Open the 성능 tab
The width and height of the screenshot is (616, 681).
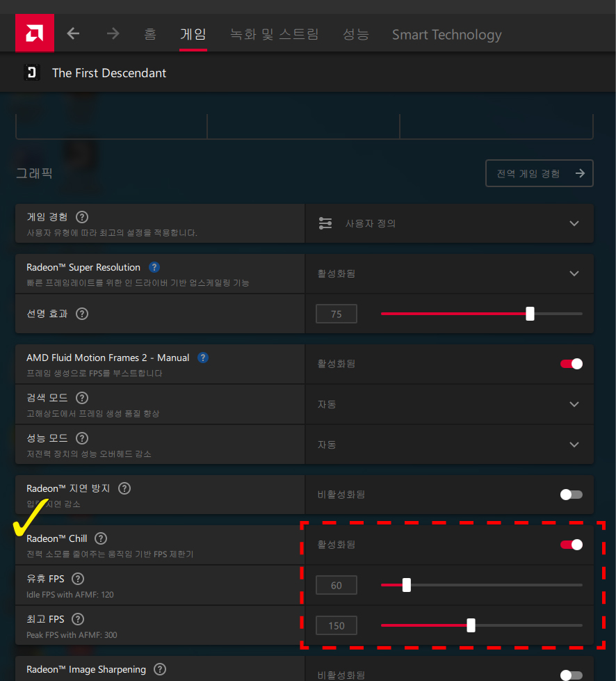[x=355, y=34]
